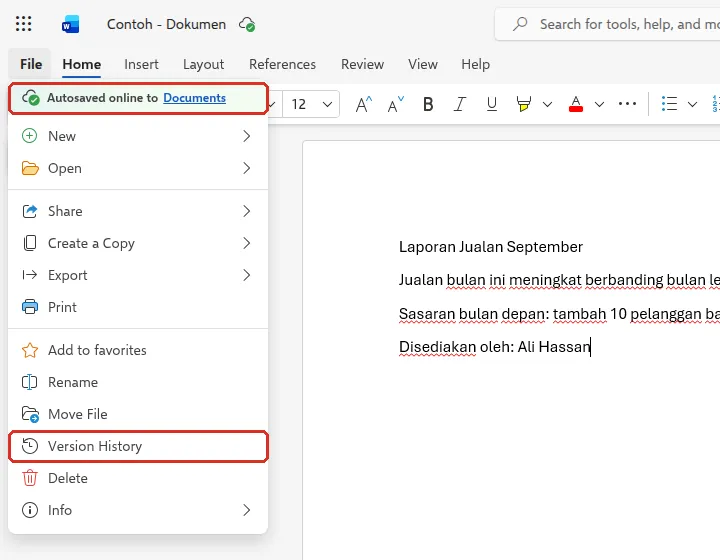The image size is (720, 560).
Task: Toggle Underline formatting
Action: (491, 104)
